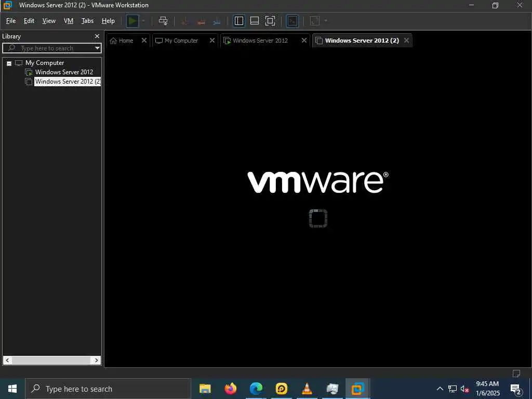Click the Windows taskbar search box
The height and width of the screenshot is (399, 532).
(108, 389)
